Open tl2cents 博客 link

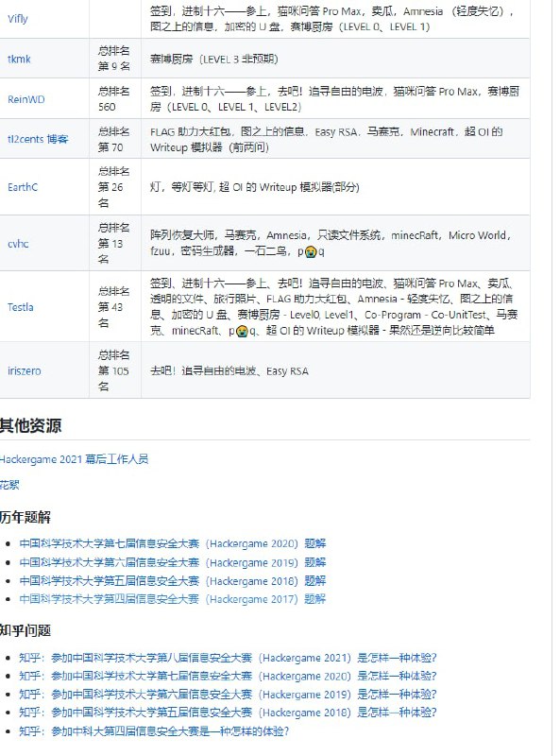click(x=38, y=139)
